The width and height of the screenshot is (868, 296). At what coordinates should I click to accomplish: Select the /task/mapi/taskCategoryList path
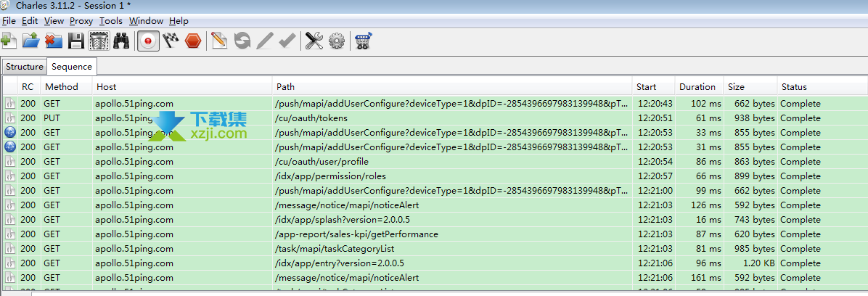point(335,248)
